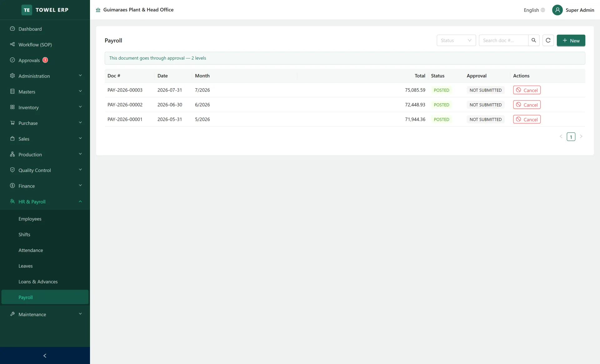The height and width of the screenshot is (364, 600).
Task: Open the Shifts submenu item
Action: (x=45, y=234)
